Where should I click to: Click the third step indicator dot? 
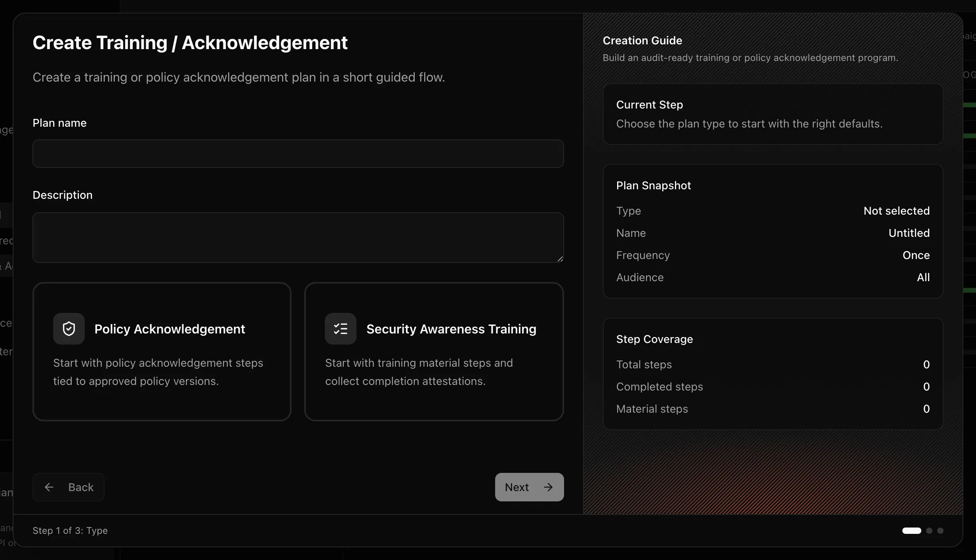(940, 531)
